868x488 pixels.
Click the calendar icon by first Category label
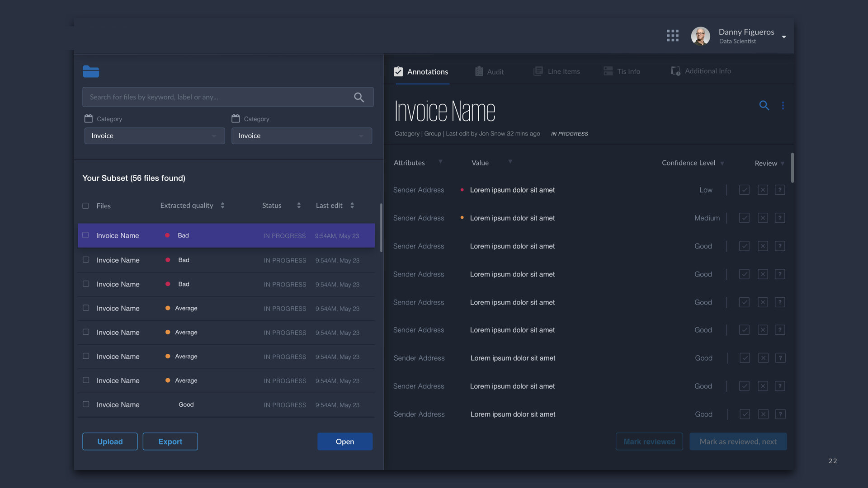pyautogui.click(x=89, y=118)
